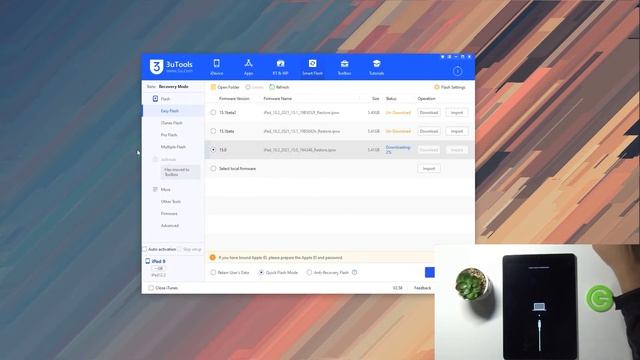Open Flash Settings gear
640x360 pixels.
click(x=437, y=87)
